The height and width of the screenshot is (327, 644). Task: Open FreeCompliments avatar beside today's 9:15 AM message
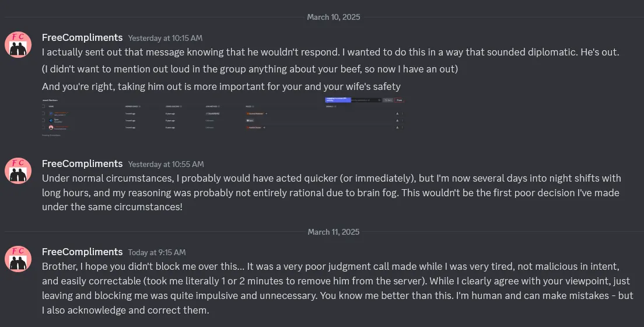pos(18,259)
